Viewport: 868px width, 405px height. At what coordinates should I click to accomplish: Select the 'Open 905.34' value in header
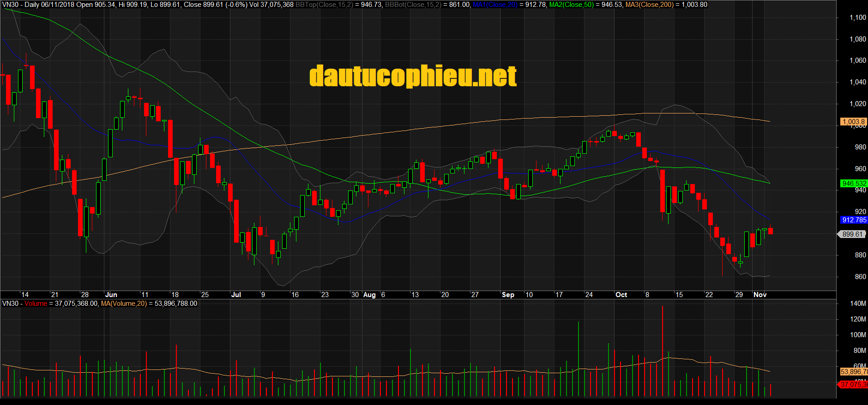click(x=96, y=5)
